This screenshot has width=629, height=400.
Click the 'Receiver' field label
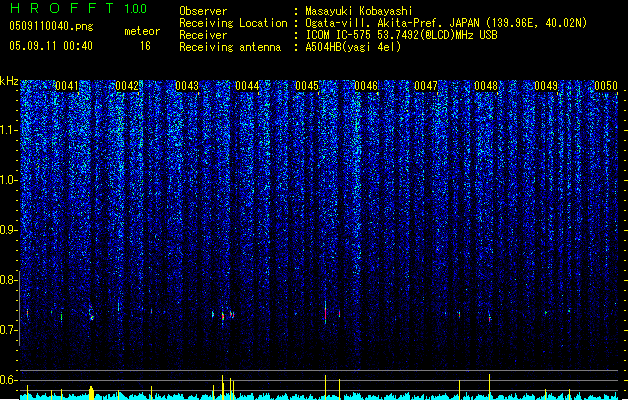coord(203,35)
